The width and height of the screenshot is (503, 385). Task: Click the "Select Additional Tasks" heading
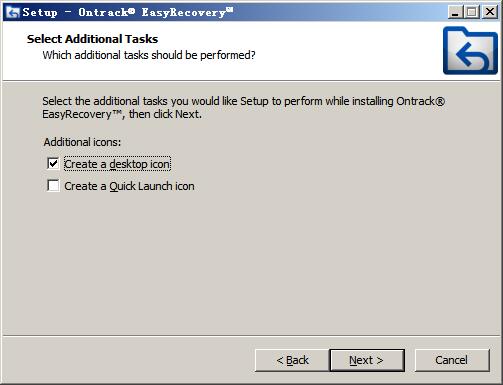tap(92, 39)
